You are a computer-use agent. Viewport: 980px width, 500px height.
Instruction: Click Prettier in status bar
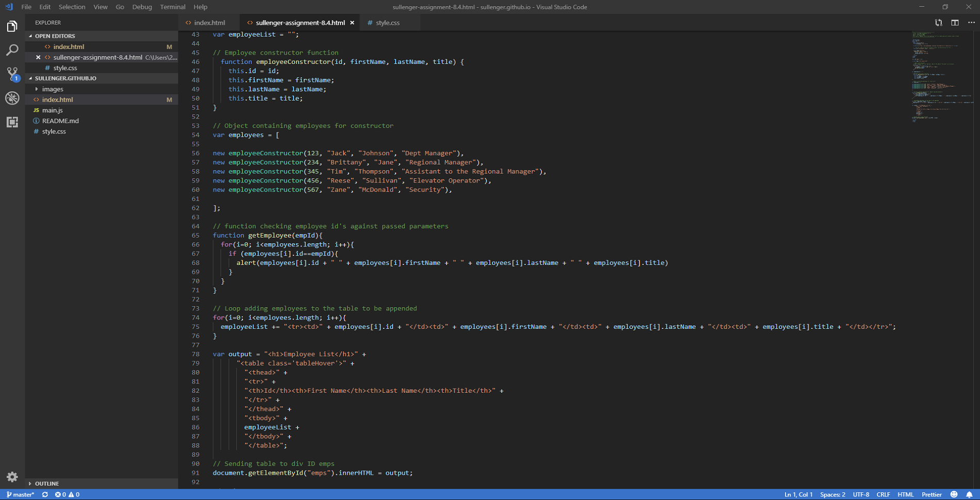(932, 494)
